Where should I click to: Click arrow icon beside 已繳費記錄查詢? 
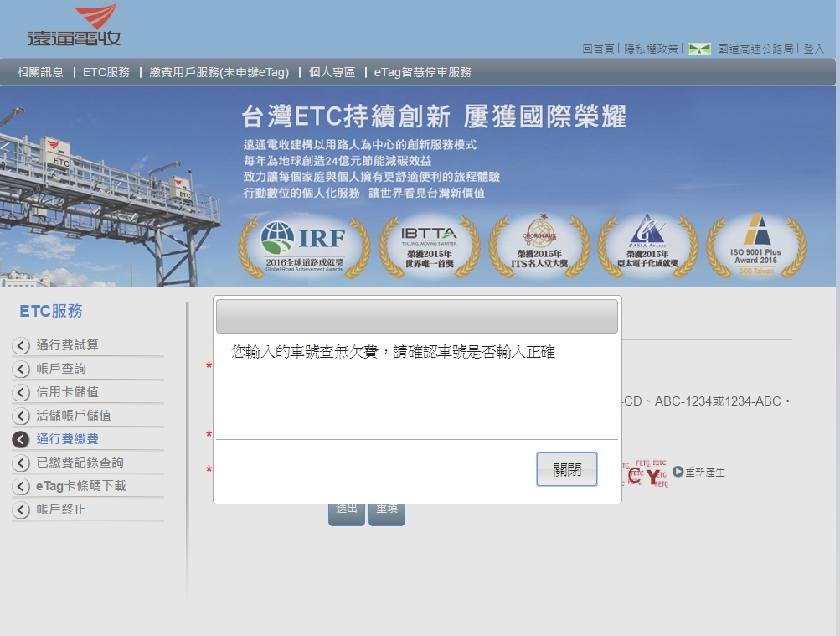21,463
